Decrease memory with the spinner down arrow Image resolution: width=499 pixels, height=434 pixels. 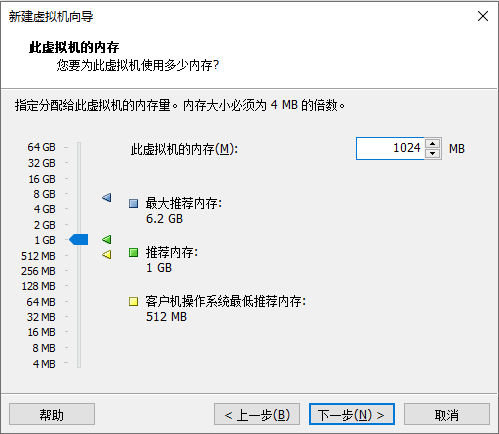(x=433, y=153)
